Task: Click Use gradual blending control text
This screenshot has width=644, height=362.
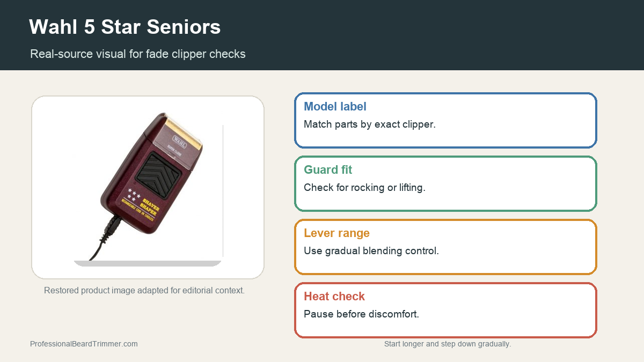Action: click(371, 250)
